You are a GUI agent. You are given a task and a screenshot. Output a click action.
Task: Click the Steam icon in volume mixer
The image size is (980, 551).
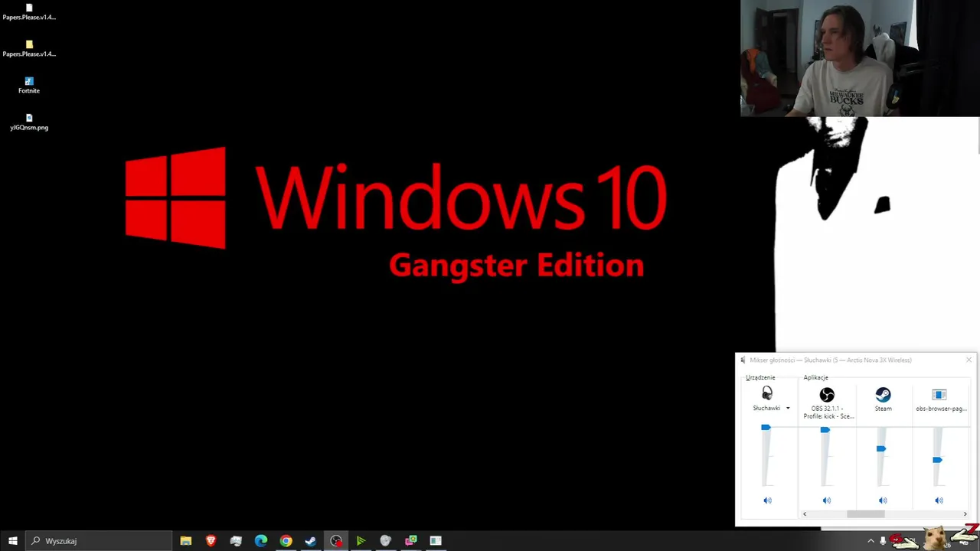[883, 395]
